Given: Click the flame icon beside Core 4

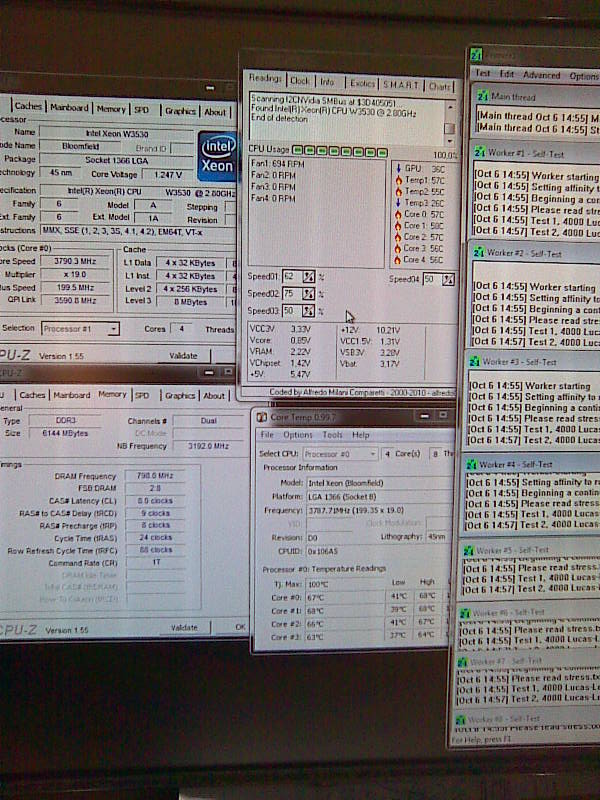Looking at the screenshot, I should click(x=398, y=260).
